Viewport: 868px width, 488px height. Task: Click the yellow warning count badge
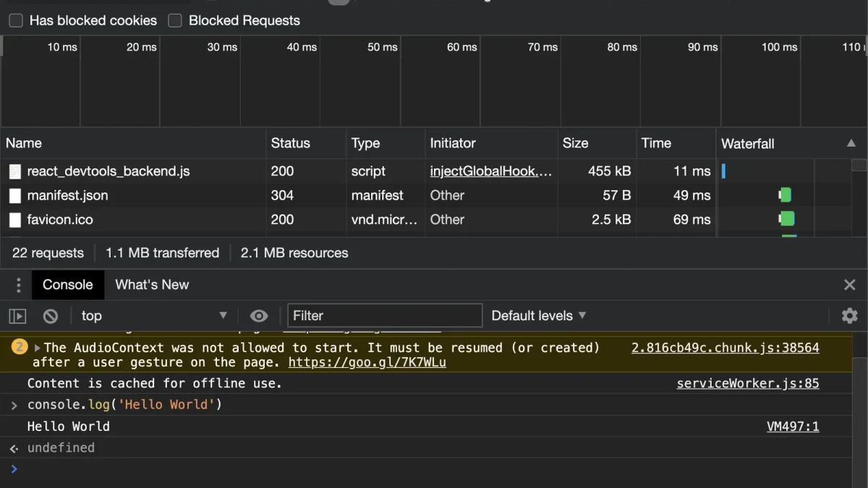pos(20,348)
